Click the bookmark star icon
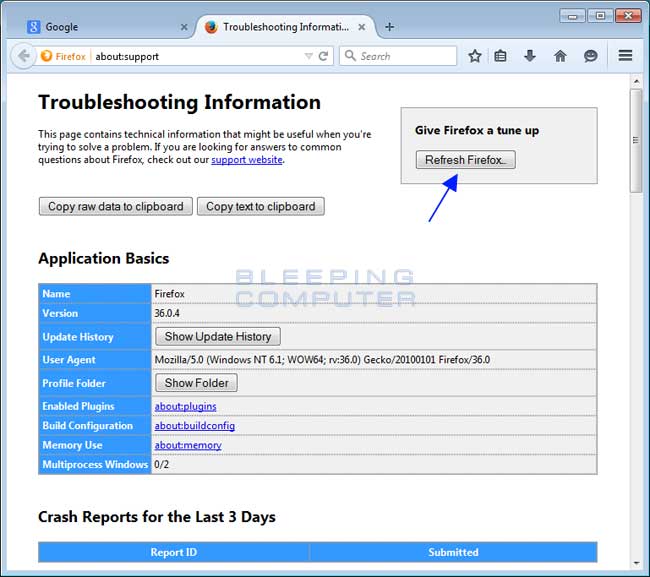The width and height of the screenshot is (650, 577). click(475, 56)
